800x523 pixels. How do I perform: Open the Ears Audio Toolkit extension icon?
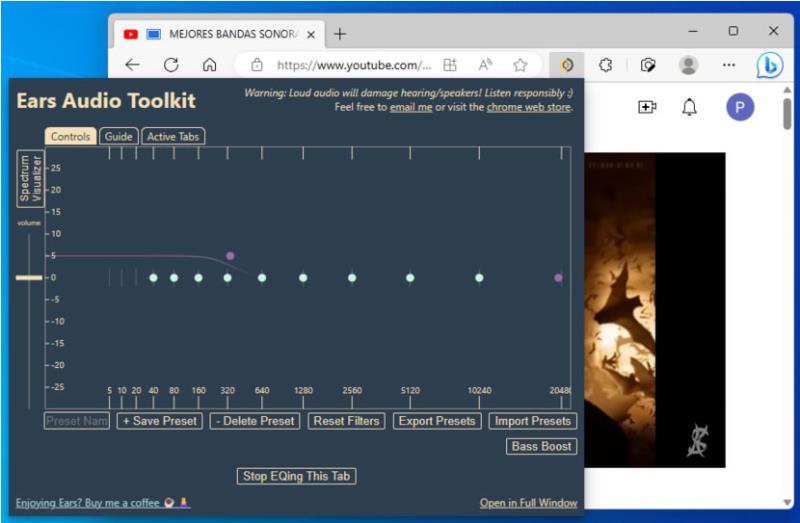(x=567, y=65)
